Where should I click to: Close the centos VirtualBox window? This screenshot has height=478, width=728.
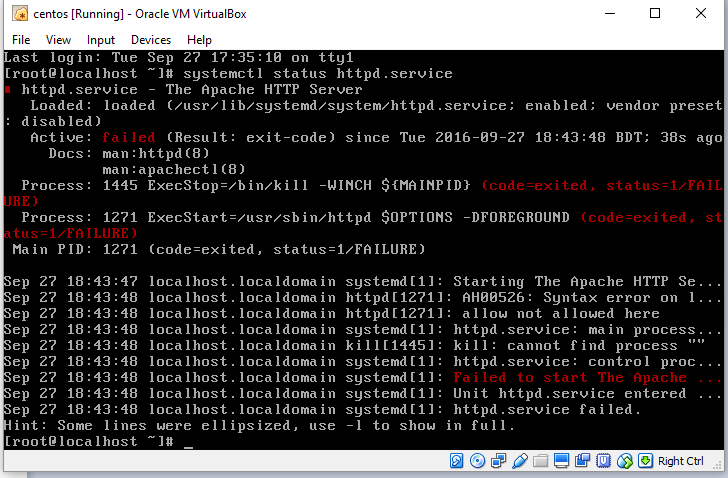point(701,13)
